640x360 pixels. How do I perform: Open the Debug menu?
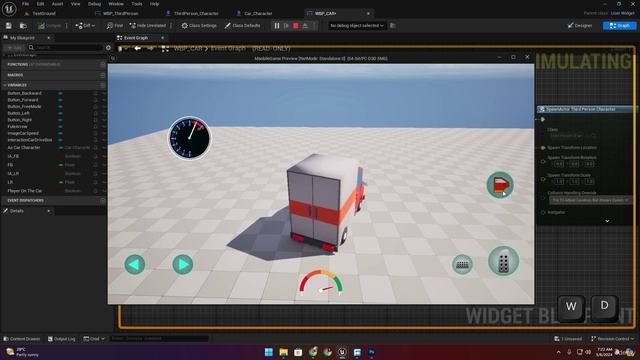click(x=94, y=4)
